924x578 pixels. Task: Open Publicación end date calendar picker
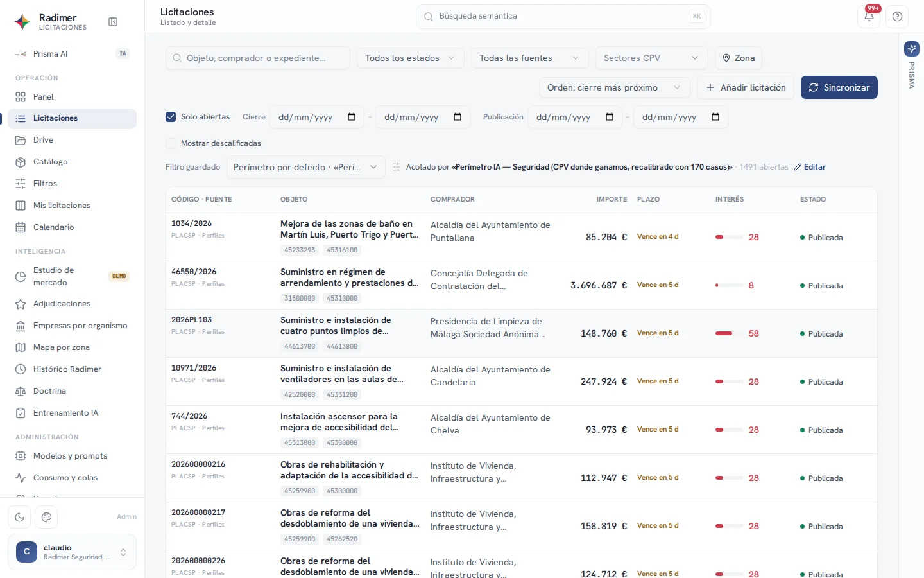tap(715, 117)
